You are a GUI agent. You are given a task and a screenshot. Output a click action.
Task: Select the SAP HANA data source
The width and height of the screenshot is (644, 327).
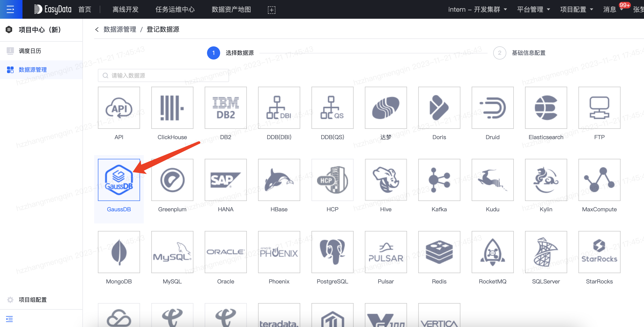tap(226, 180)
